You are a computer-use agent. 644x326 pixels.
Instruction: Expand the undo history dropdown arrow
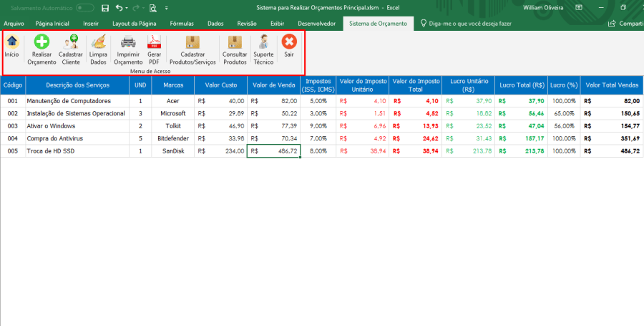[127, 8]
